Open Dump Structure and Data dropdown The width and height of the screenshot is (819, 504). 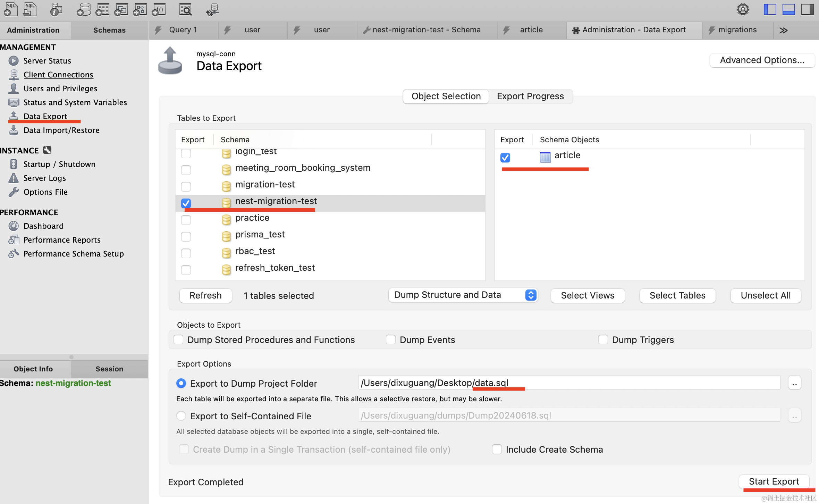click(463, 295)
